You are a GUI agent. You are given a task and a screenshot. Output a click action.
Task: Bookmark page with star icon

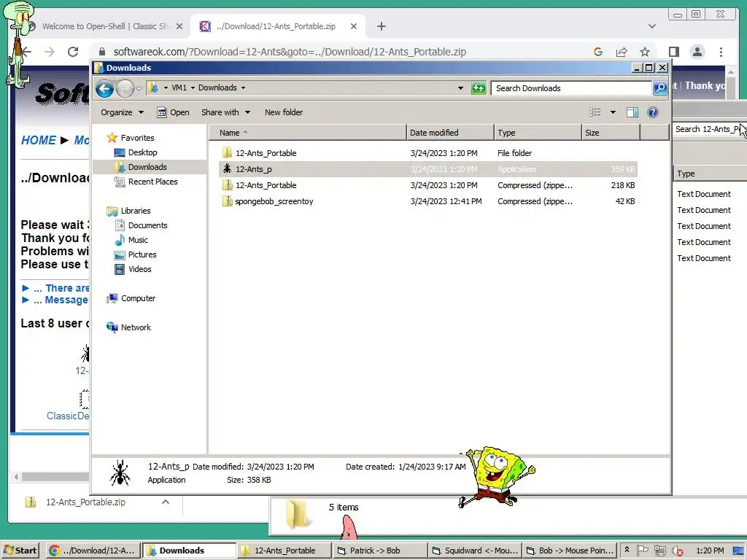tap(645, 52)
